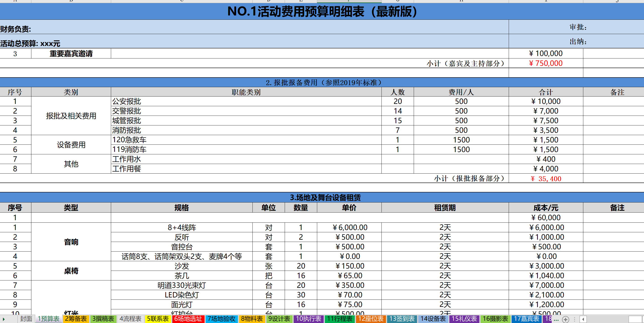Open the 13签到表 sheet

402,319
